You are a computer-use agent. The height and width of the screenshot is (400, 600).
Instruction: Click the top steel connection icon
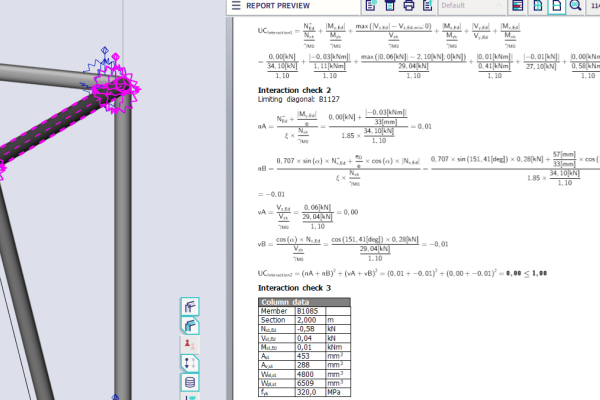190,307
